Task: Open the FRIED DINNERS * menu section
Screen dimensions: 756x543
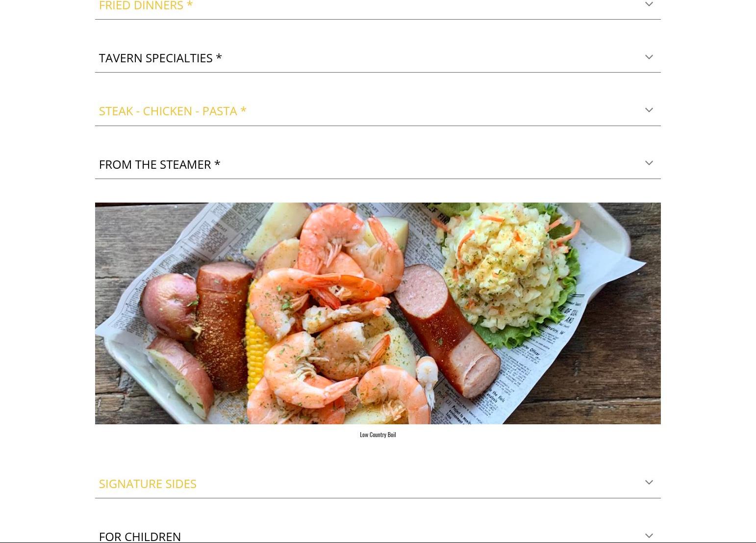Action: point(146,5)
